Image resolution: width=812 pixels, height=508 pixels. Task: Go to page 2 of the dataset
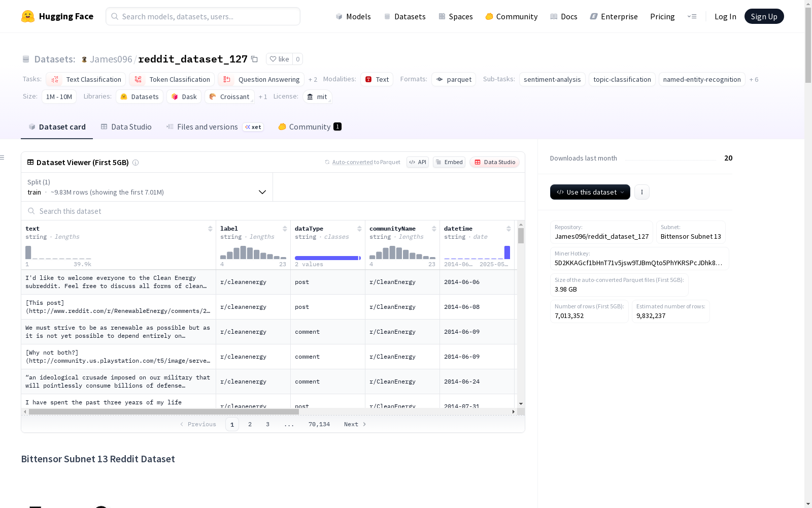coord(250,424)
